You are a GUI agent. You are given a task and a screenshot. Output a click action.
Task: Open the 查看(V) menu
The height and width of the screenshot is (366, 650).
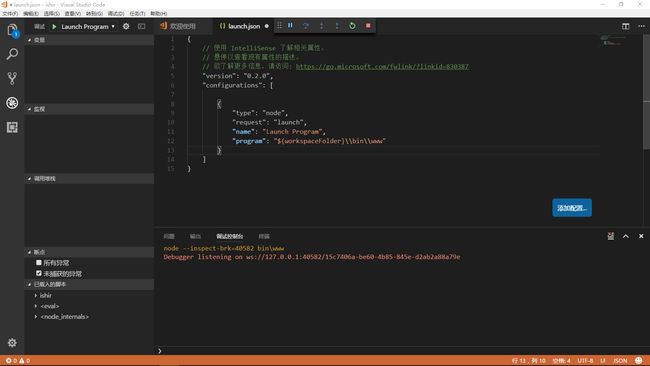(73, 14)
